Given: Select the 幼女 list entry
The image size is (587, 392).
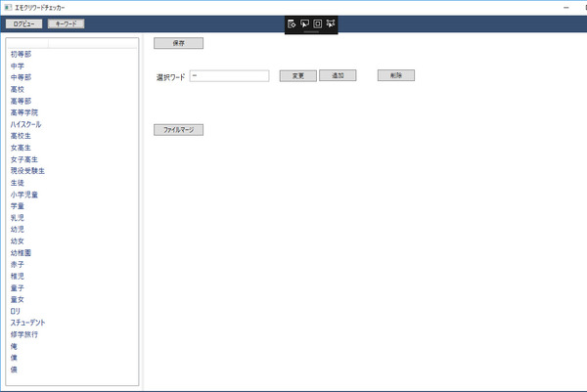Looking at the screenshot, I should 18,241.
